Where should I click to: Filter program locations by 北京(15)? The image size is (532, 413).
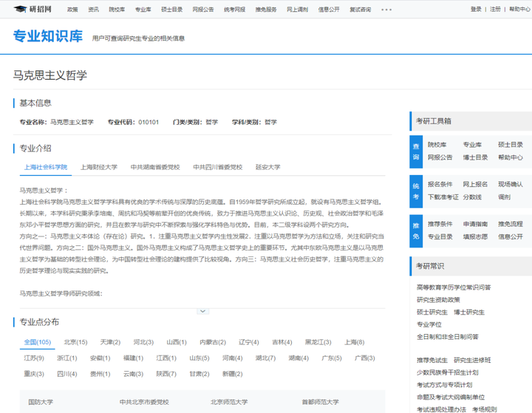coord(75,342)
